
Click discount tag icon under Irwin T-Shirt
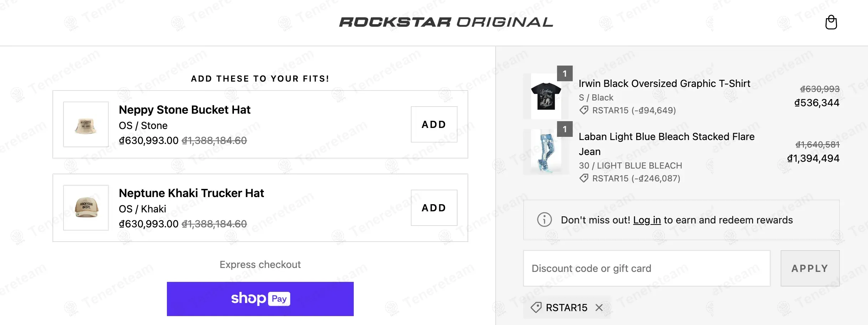(x=584, y=110)
